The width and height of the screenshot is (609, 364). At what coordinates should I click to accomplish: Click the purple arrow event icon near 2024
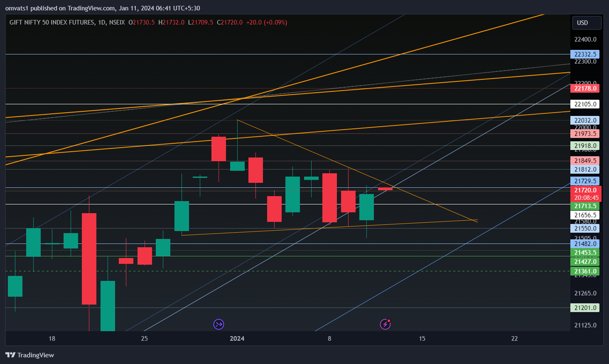[x=219, y=324]
